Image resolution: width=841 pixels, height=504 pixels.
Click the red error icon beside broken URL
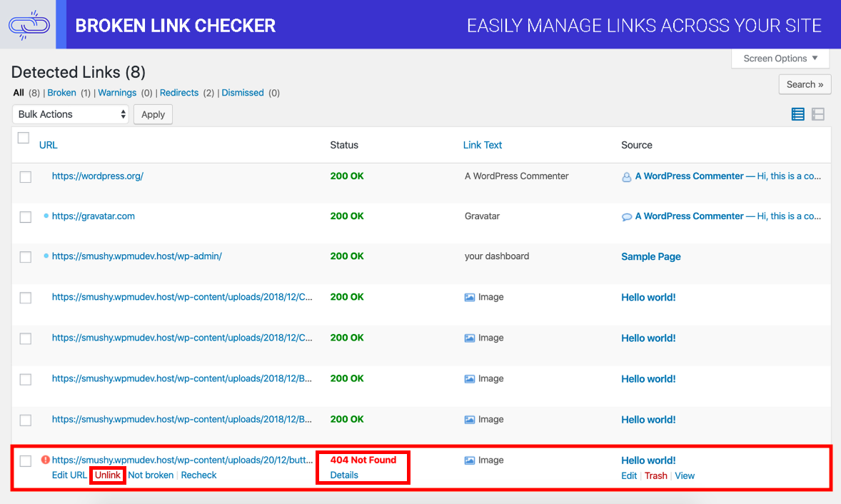46,460
